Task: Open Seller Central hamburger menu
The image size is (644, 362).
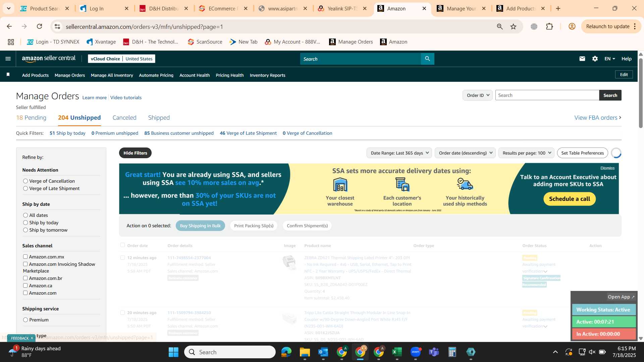Action: tap(8, 59)
